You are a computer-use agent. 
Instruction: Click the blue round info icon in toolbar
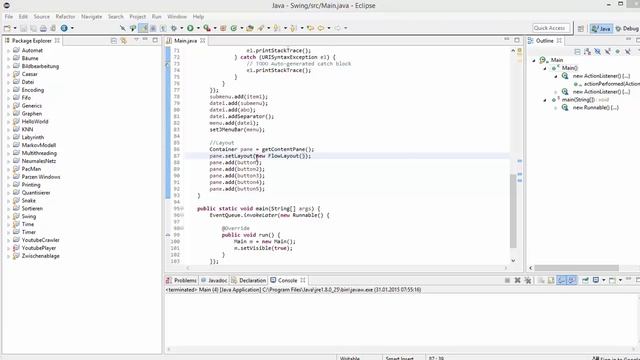(x=64, y=28)
